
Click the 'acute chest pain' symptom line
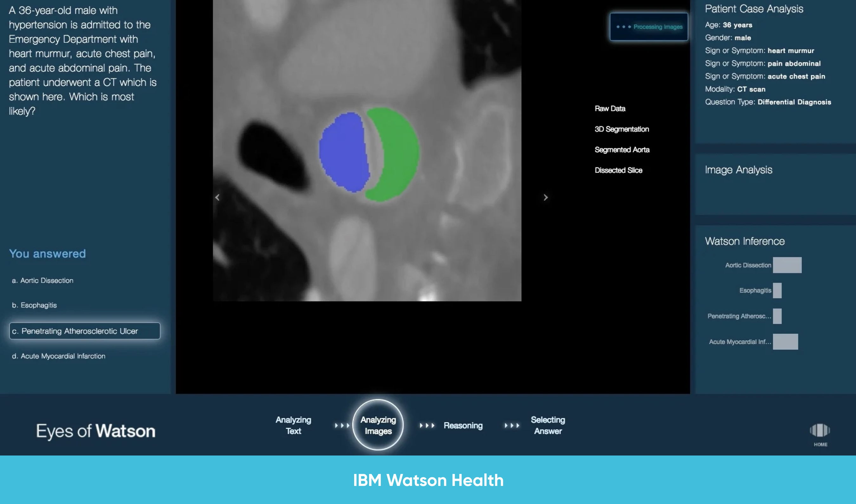click(765, 76)
